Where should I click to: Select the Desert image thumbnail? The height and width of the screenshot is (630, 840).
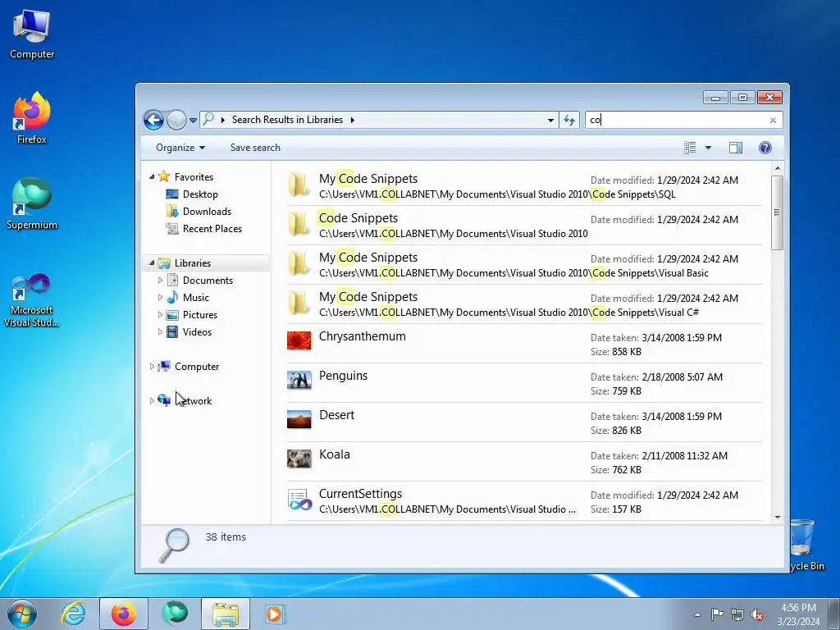299,419
